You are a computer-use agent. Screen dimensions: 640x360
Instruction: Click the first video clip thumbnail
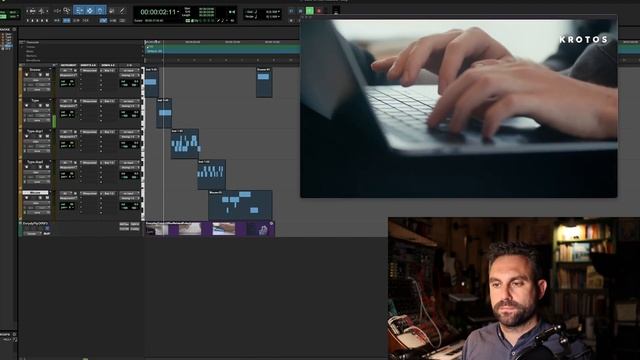point(157,229)
